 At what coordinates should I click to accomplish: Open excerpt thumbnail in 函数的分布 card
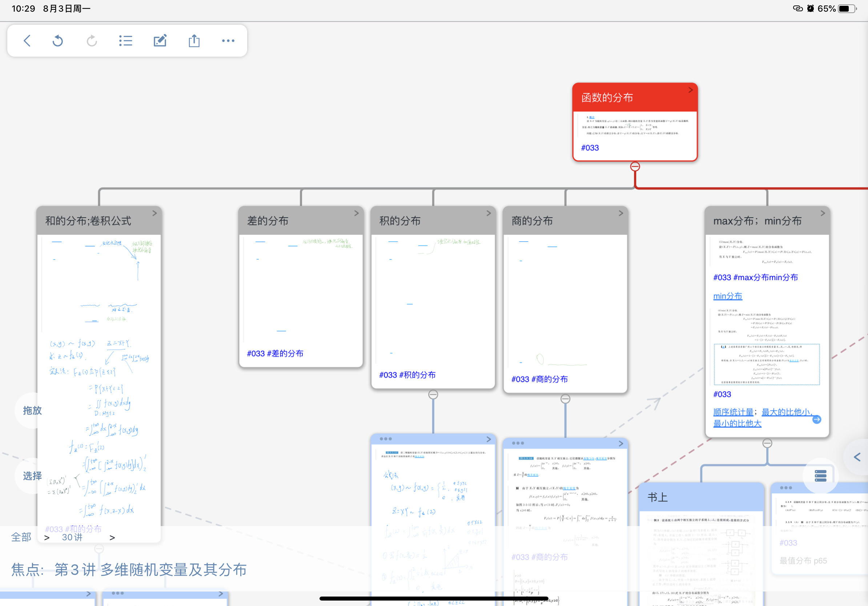635,125
